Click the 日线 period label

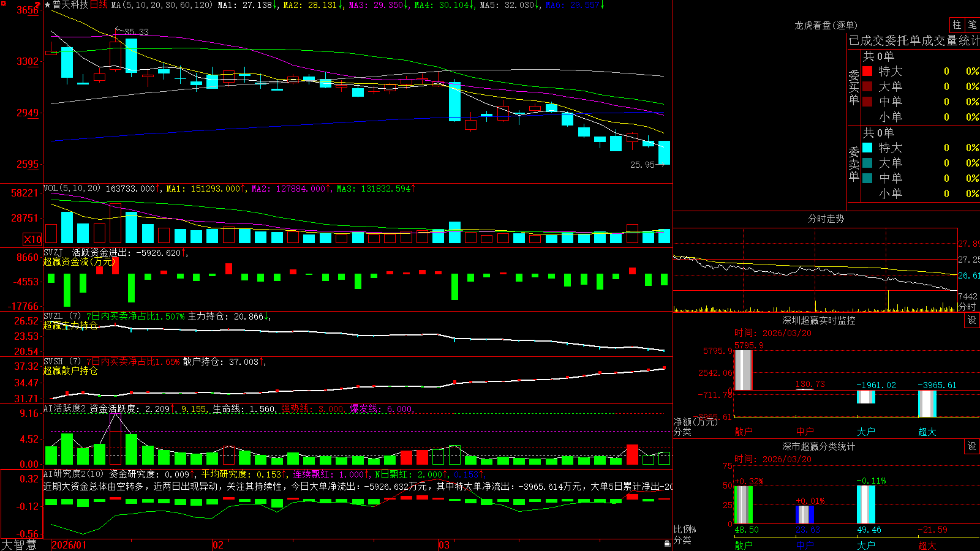tap(99, 5)
